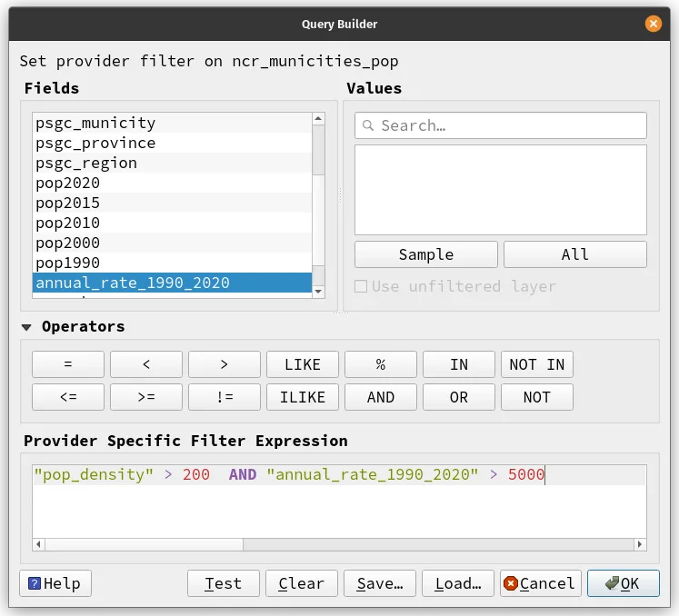
Task: Confirm the filter with the OK button
Action: tap(623, 583)
